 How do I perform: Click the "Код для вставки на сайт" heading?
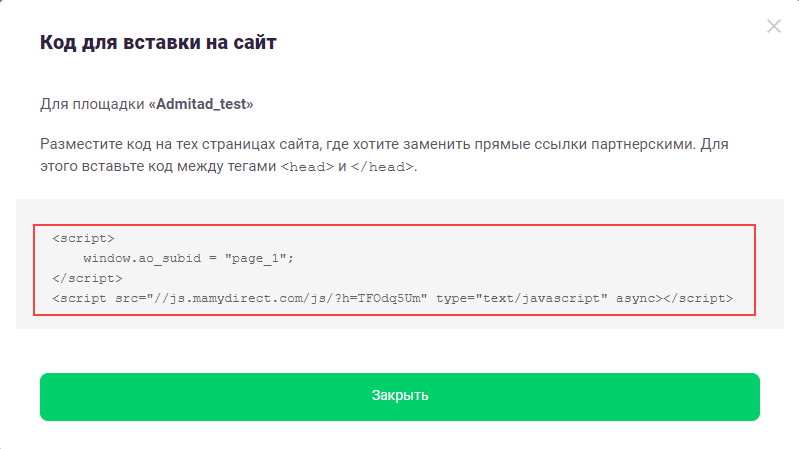pyautogui.click(x=158, y=43)
